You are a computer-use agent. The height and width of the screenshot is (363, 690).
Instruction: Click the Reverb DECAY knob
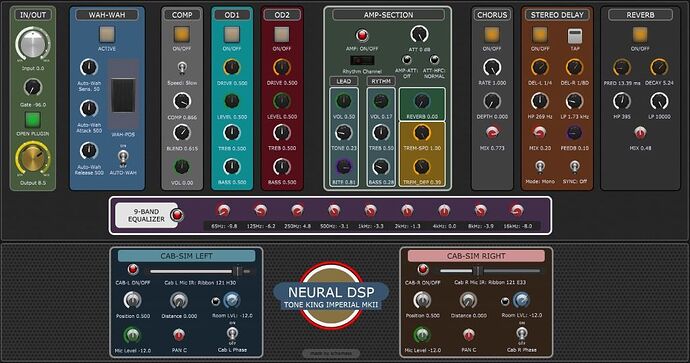tap(659, 67)
